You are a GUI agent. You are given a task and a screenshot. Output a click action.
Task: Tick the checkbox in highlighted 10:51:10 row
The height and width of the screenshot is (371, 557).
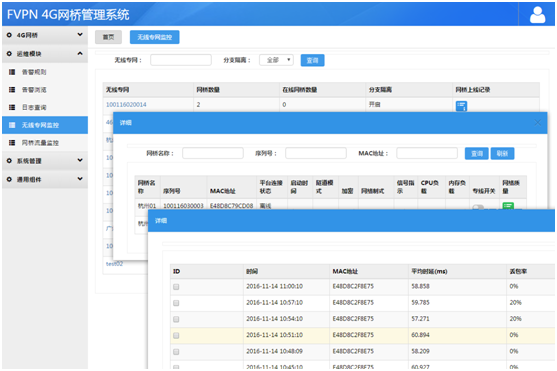[x=176, y=335]
